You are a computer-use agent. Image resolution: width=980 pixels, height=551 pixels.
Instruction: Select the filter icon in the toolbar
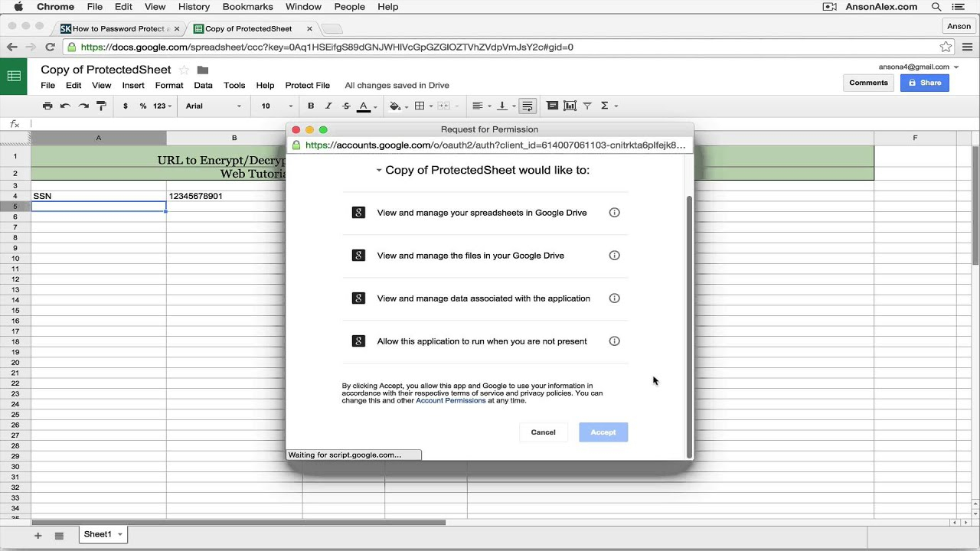point(588,106)
